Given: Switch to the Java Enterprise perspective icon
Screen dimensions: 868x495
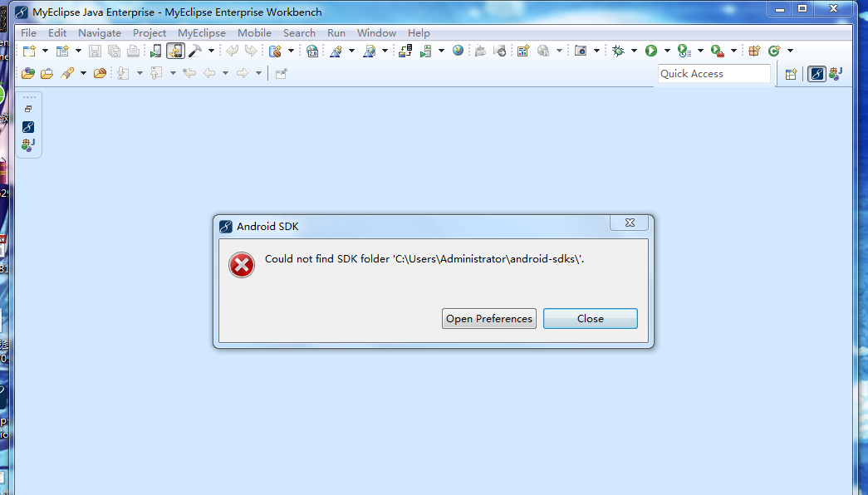Looking at the screenshot, I should pos(836,74).
